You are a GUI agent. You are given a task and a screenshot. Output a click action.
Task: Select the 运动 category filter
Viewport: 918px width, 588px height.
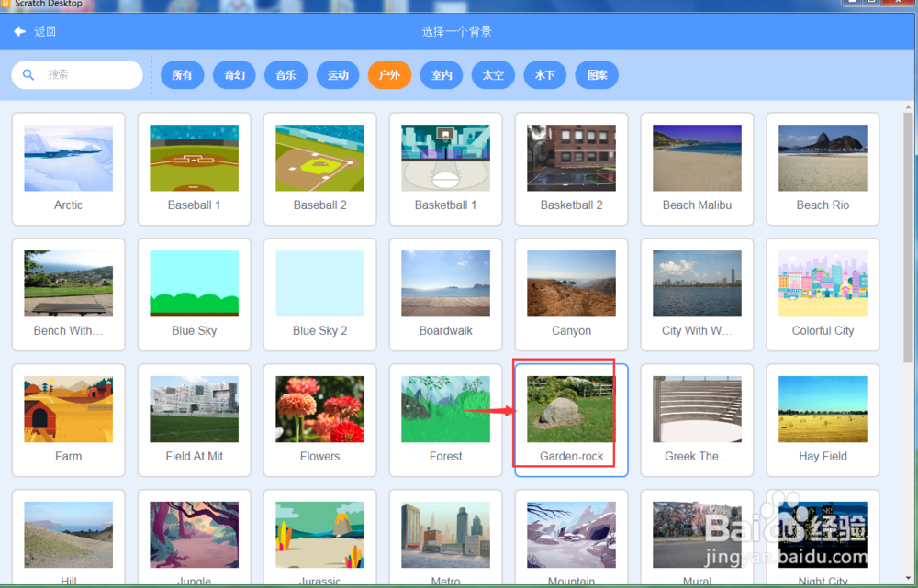point(338,75)
